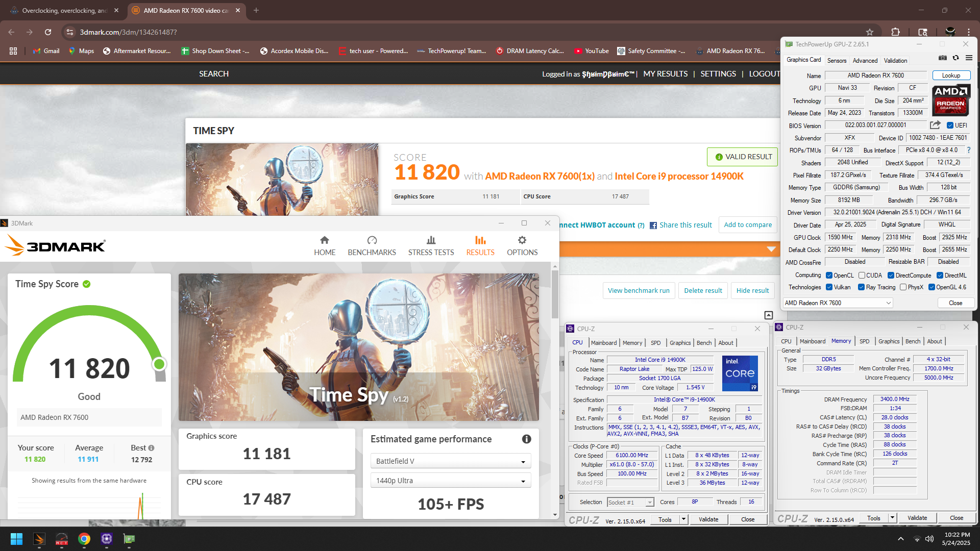Image resolution: width=980 pixels, height=551 pixels.
Task: Click the MY RESULTS link
Action: [x=665, y=74]
